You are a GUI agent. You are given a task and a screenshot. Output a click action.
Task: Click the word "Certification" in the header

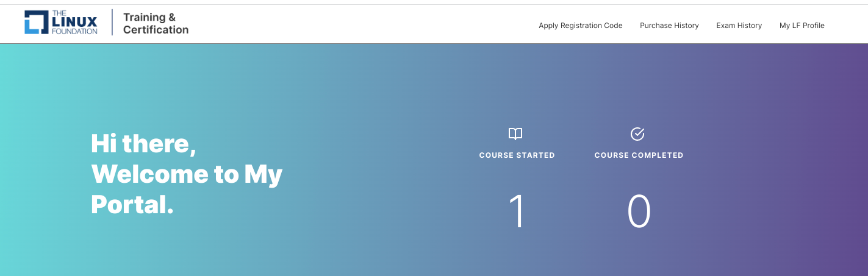pyautogui.click(x=156, y=30)
